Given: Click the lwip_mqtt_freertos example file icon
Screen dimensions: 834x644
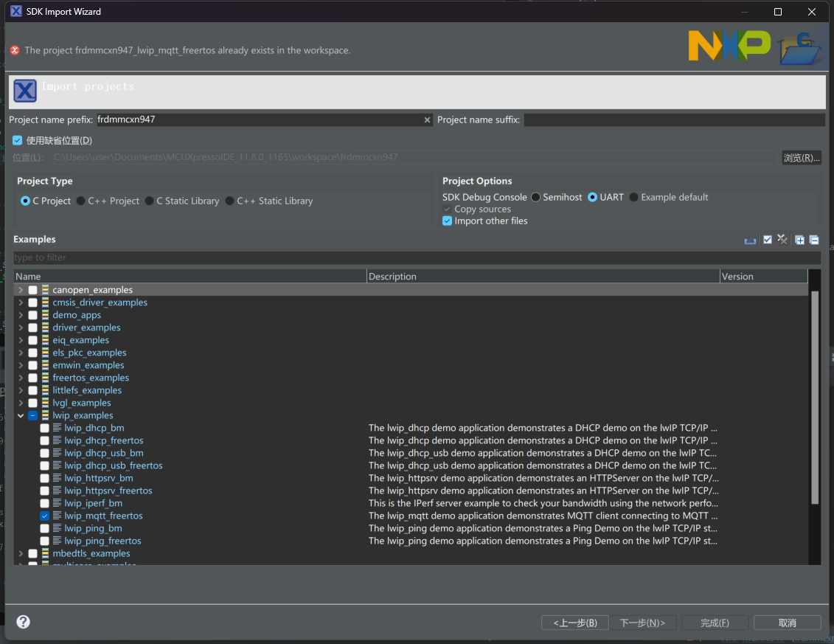Looking at the screenshot, I should [57, 516].
